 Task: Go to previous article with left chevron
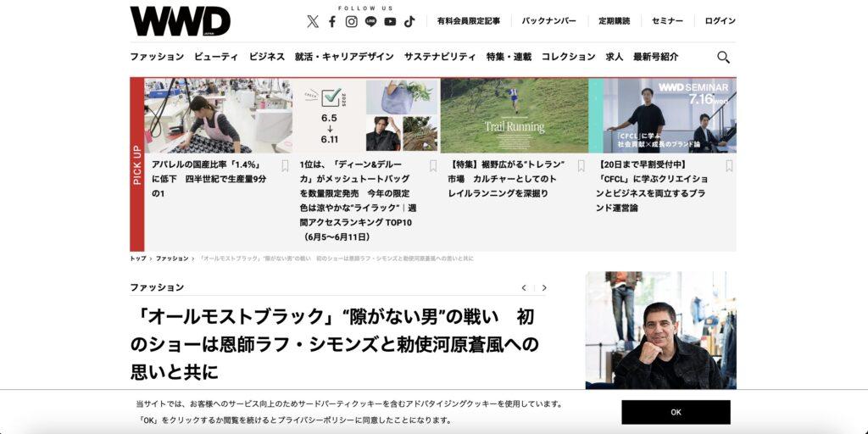524,288
